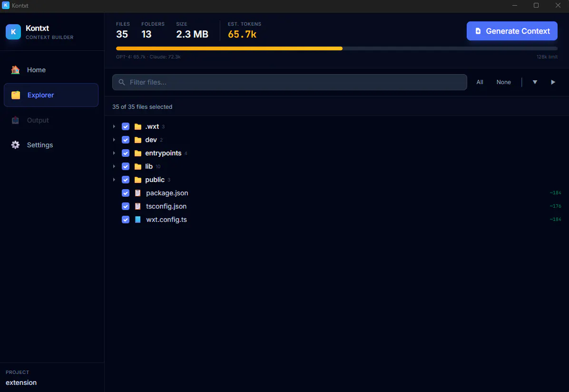Screen dimensions: 569x392
Task: Click the expand-all right triangle icon
Action: (553, 82)
